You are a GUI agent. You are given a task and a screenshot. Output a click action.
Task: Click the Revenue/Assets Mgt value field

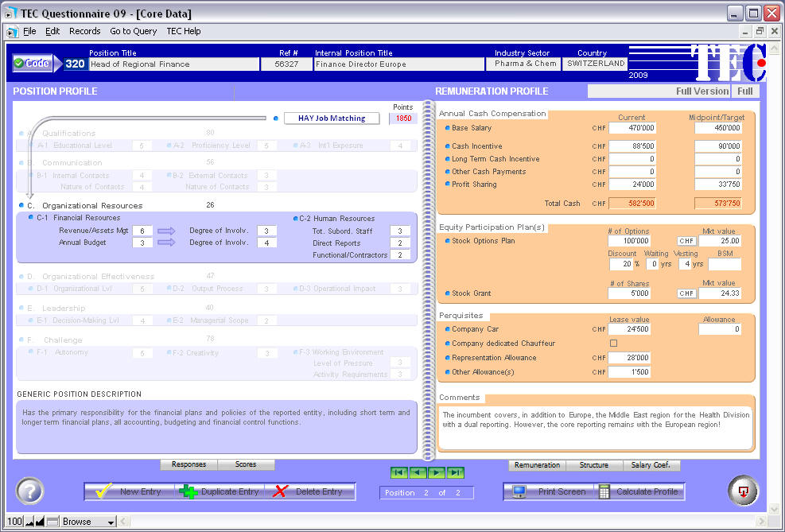tap(142, 231)
